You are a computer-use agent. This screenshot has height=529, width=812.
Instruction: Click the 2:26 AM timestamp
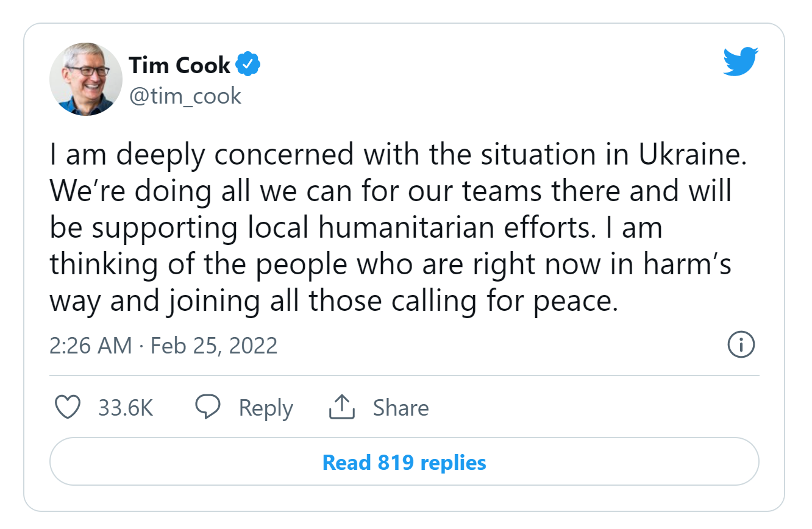(x=90, y=346)
